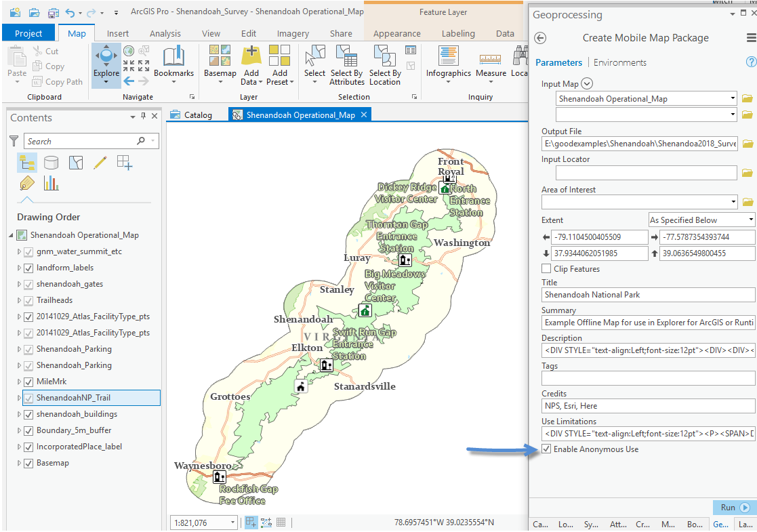The image size is (757, 532).
Task: Go back in Geoprocessing pane
Action: [540, 38]
